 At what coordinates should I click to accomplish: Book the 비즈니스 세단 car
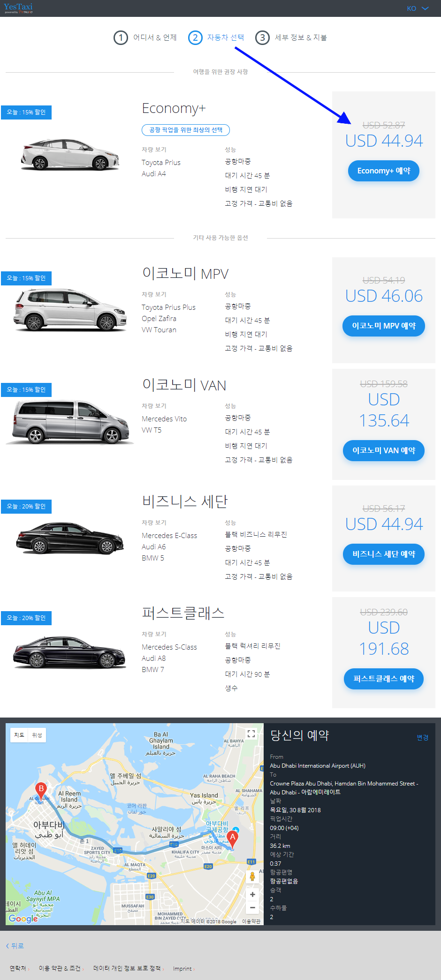pos(384,554)
